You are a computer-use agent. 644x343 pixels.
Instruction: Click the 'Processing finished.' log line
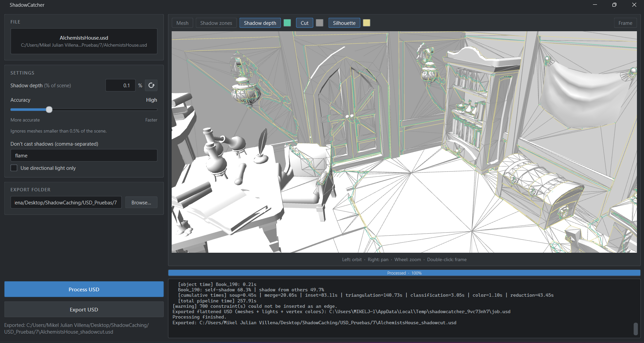point(200,317)
